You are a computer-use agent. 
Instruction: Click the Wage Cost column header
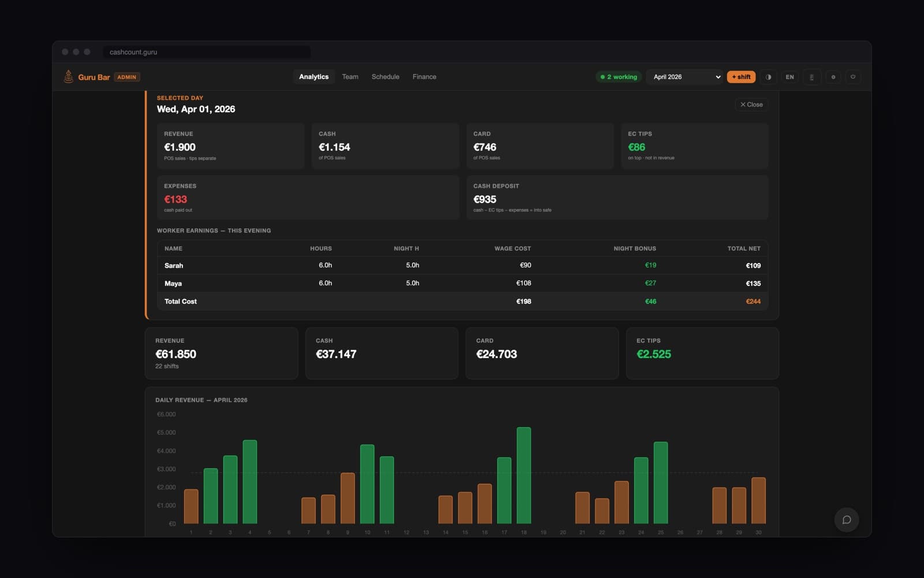pos(512,249)
